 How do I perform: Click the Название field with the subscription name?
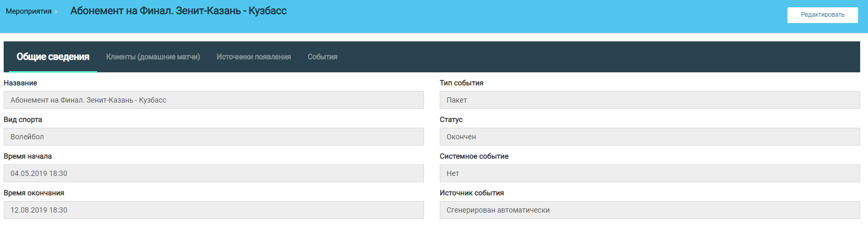(213, 100)
